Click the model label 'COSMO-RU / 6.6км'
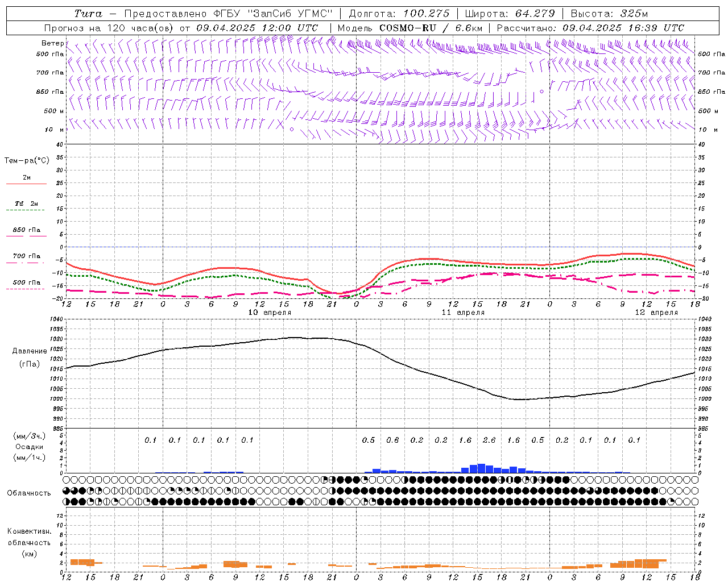This screenshot has width=728, height=582. tap(431, 28)
